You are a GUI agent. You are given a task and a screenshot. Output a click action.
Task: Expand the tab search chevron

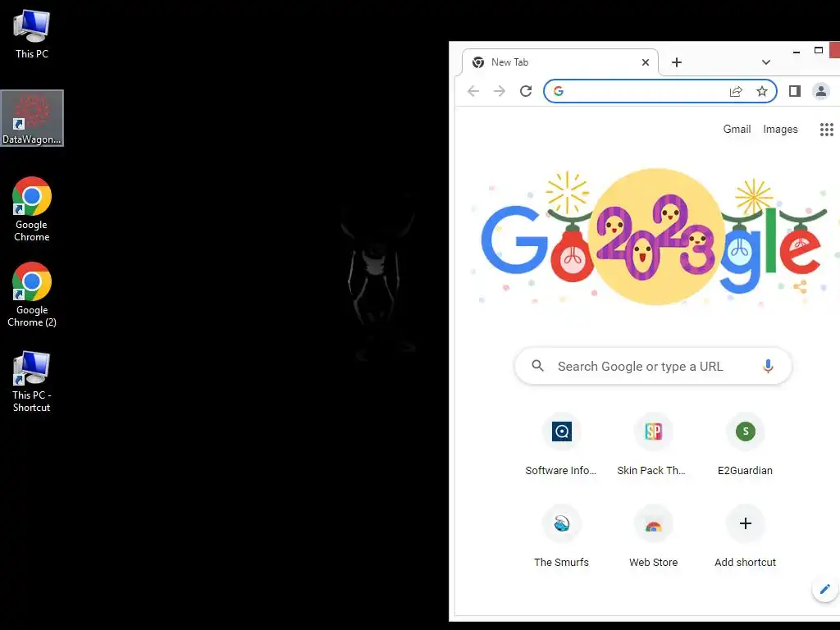[765, 62]
